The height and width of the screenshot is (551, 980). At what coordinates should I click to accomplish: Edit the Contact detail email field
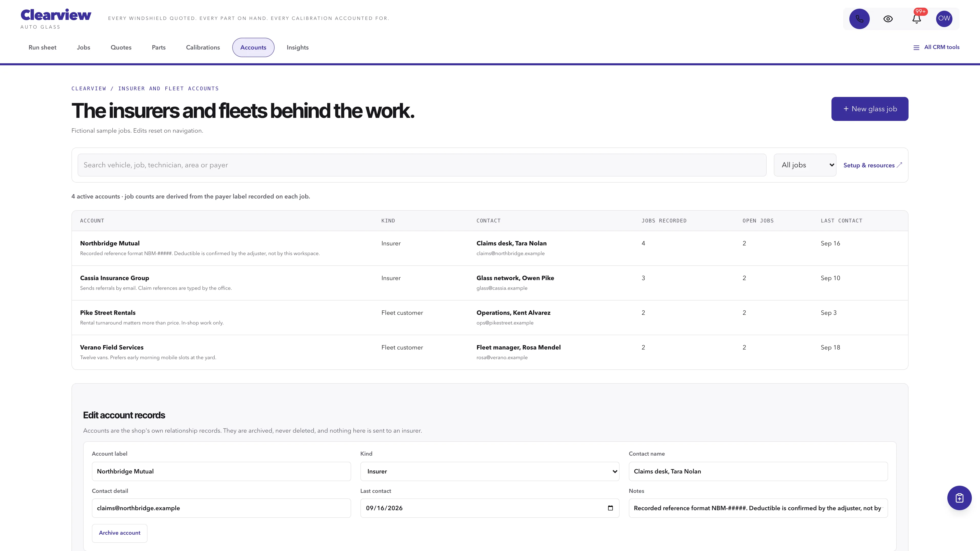pyautogui.click(x=221, y=508)
